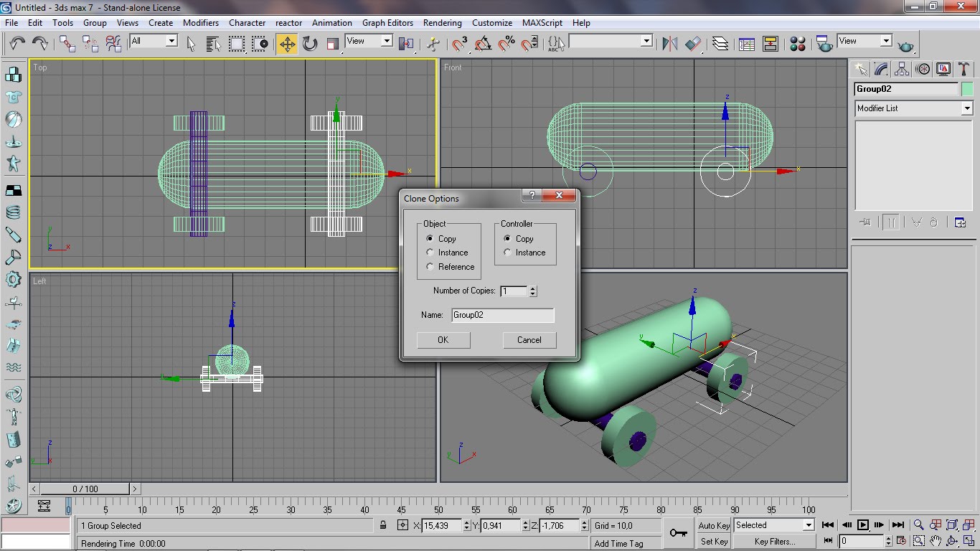Open the Rendering menu
This screenshot has height=551, width=980.
click(x=442, y=22)
